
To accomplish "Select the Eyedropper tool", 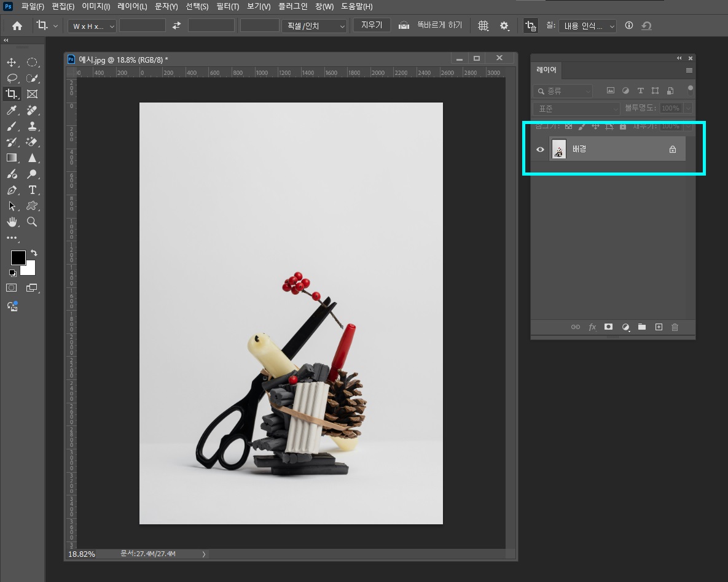I will pyautogui.click(x=12, y=110).
